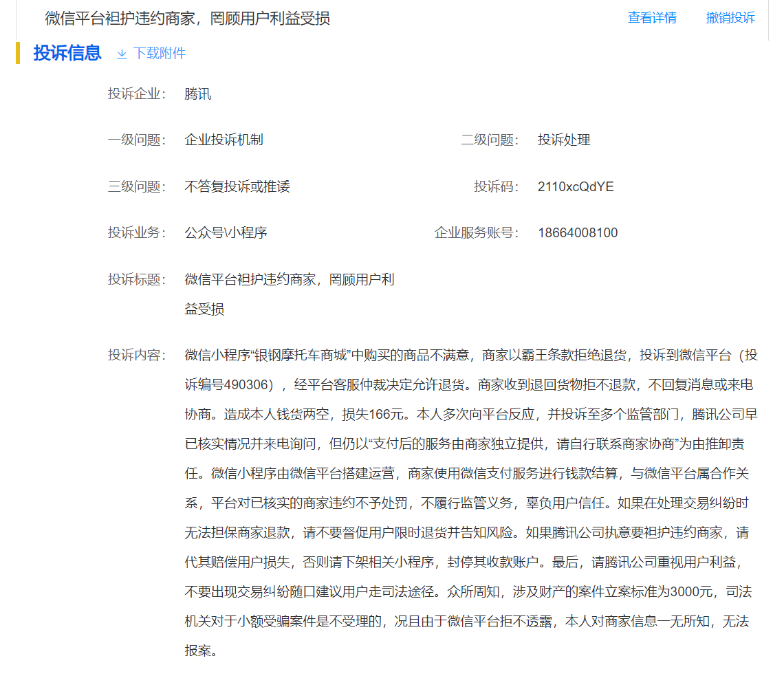Click the 撤销投诉 link

tap(730, 18)
